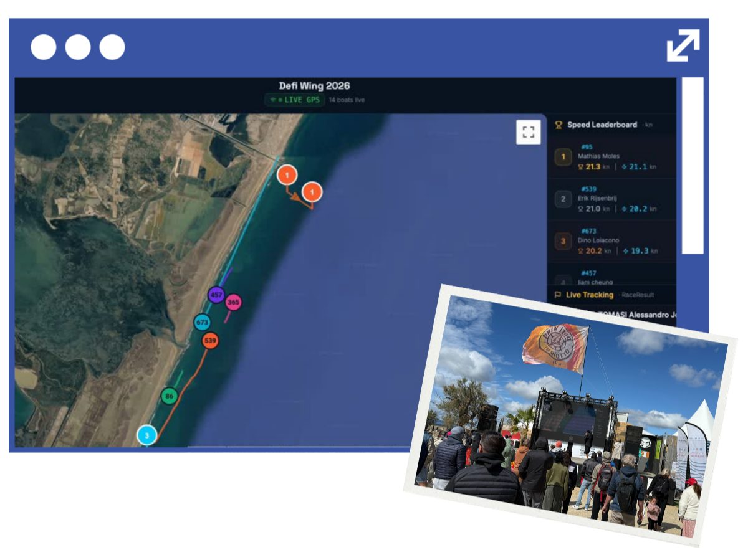Click bib number #95

586,148
